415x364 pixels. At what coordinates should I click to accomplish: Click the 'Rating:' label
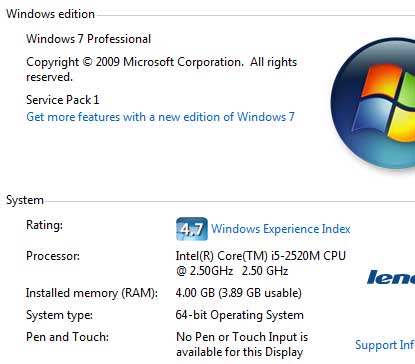click(x=44, y=225)
